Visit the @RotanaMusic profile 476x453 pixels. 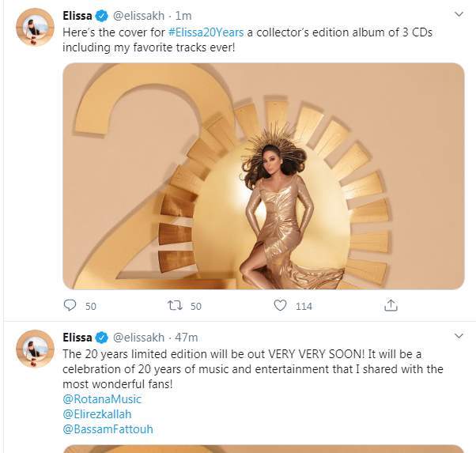point(102,399)
